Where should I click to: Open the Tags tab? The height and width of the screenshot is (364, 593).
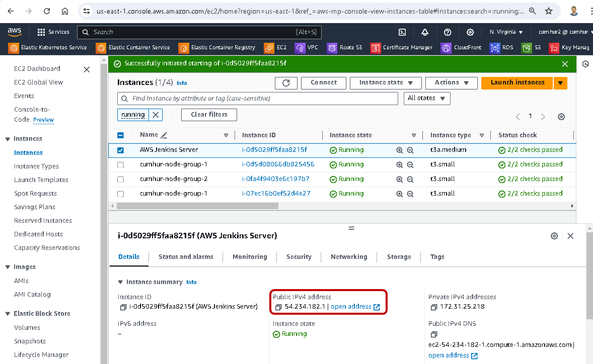pyautogui.click(x=437, y=257)
